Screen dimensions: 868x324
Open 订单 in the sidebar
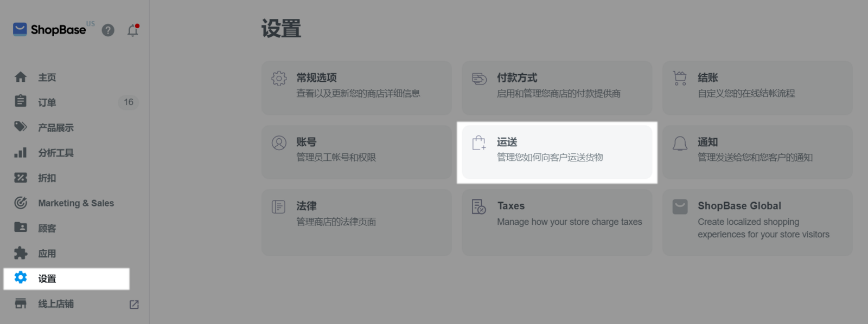[x=47, y=102]
